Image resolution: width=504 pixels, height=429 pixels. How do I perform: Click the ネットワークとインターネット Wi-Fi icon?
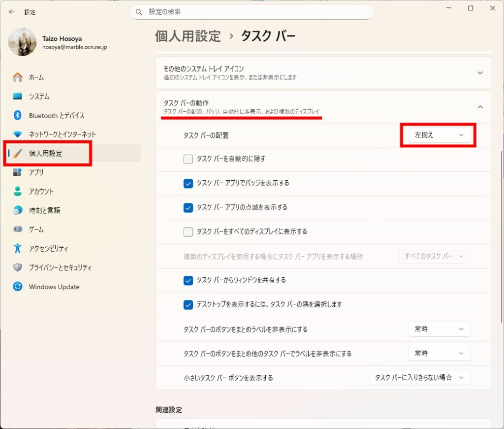pyautogui.click(x=18, y=134)
